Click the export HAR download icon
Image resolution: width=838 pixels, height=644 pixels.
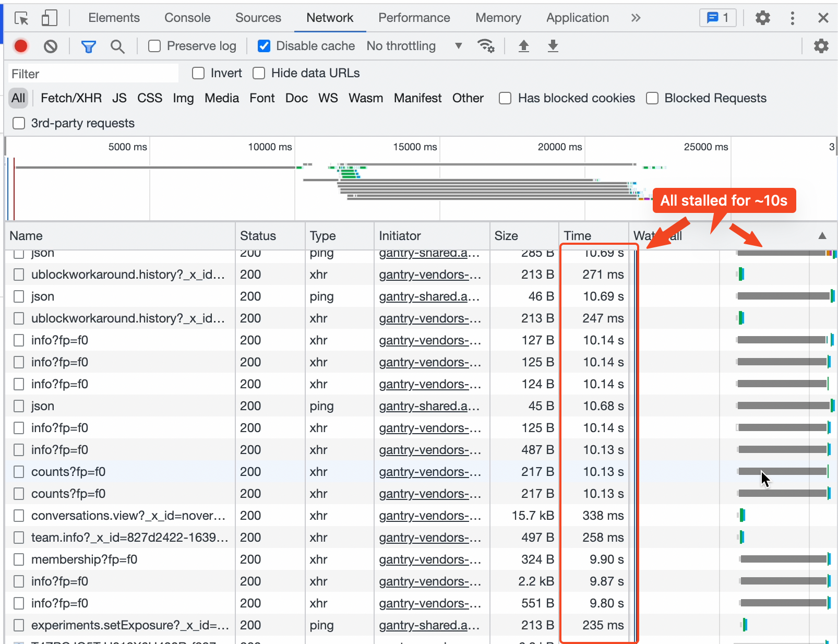(553, 46)
